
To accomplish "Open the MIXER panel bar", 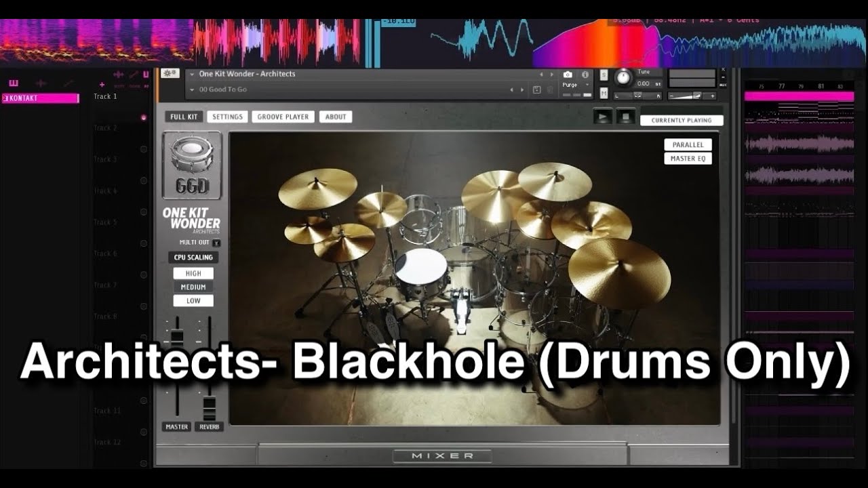I will pyautogui.click(x=443, y=455).
